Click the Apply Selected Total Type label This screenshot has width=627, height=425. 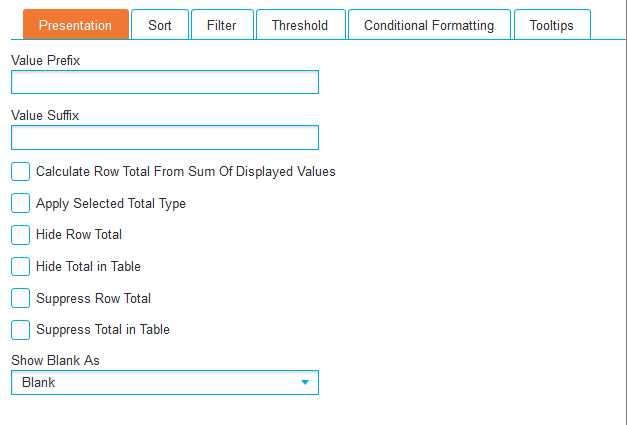click(x=111, y=204)
